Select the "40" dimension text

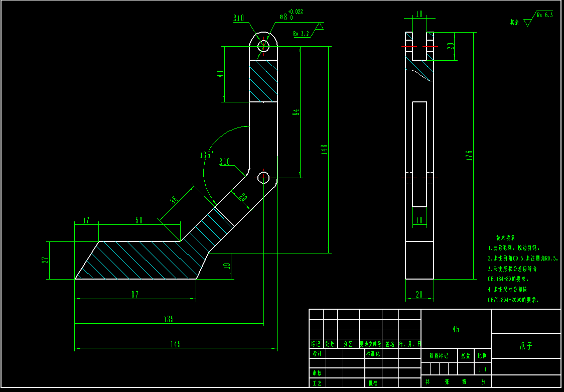tap(221, 74)
